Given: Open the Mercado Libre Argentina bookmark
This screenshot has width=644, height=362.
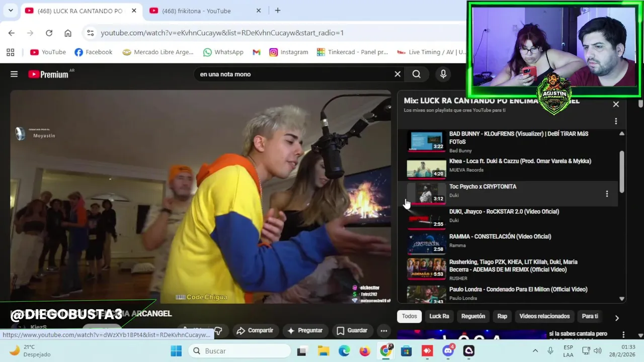Looking at the screenshot, I should click(158, 52).
